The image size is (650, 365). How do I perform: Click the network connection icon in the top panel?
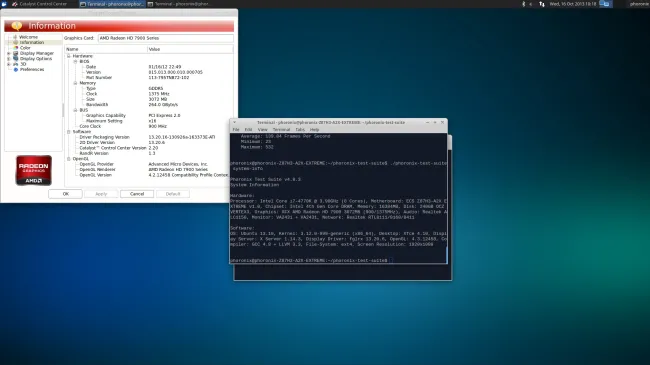click(x=542, y=4)
